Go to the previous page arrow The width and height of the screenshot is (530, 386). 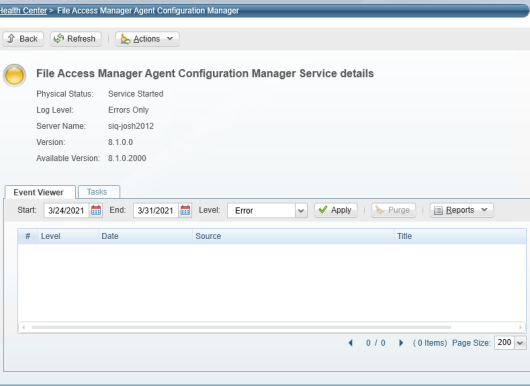[351, 343]
